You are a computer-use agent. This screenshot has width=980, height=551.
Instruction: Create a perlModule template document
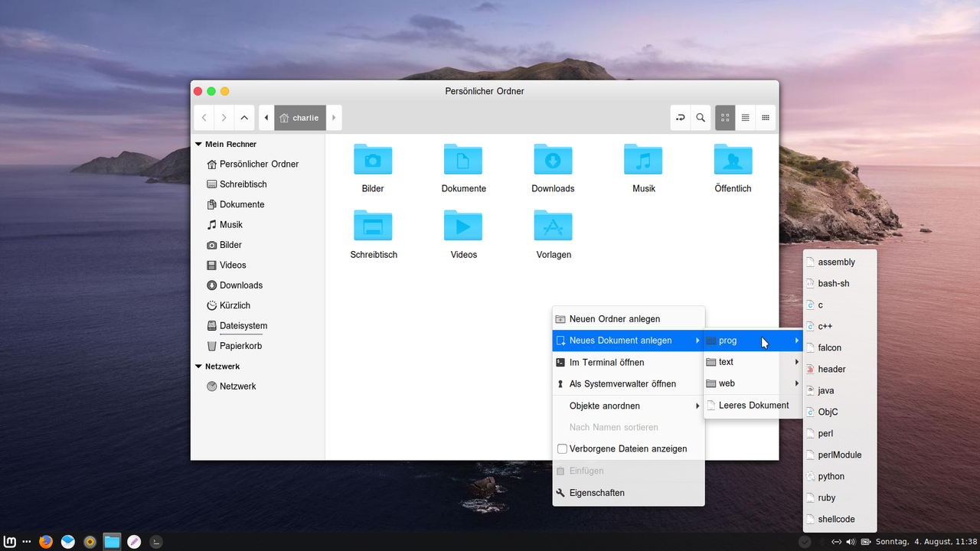click(840, 455)
